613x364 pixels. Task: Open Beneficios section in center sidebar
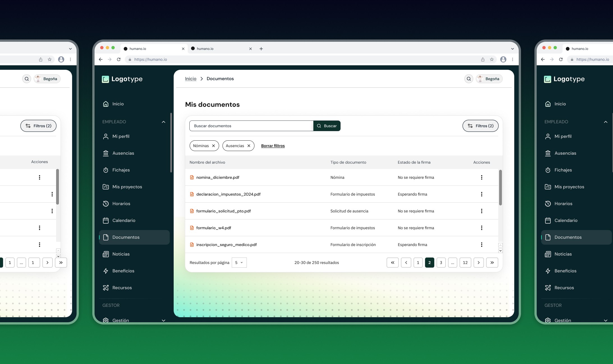(123, 271)
